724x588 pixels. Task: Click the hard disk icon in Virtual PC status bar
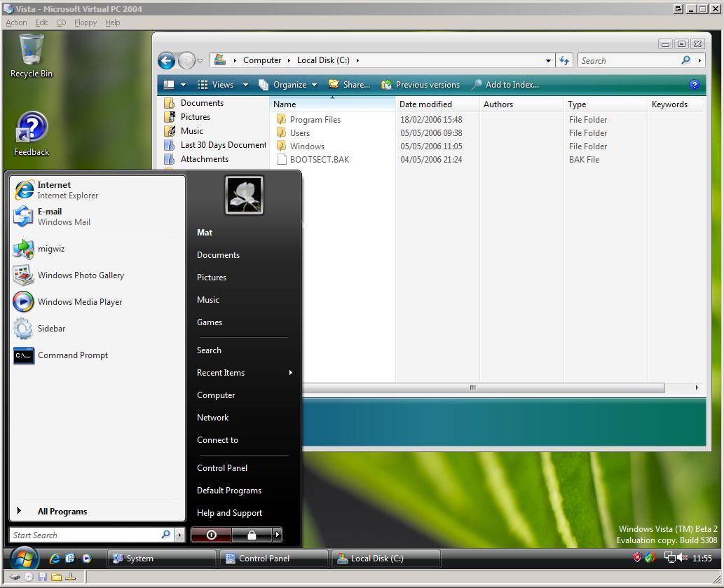15,577
